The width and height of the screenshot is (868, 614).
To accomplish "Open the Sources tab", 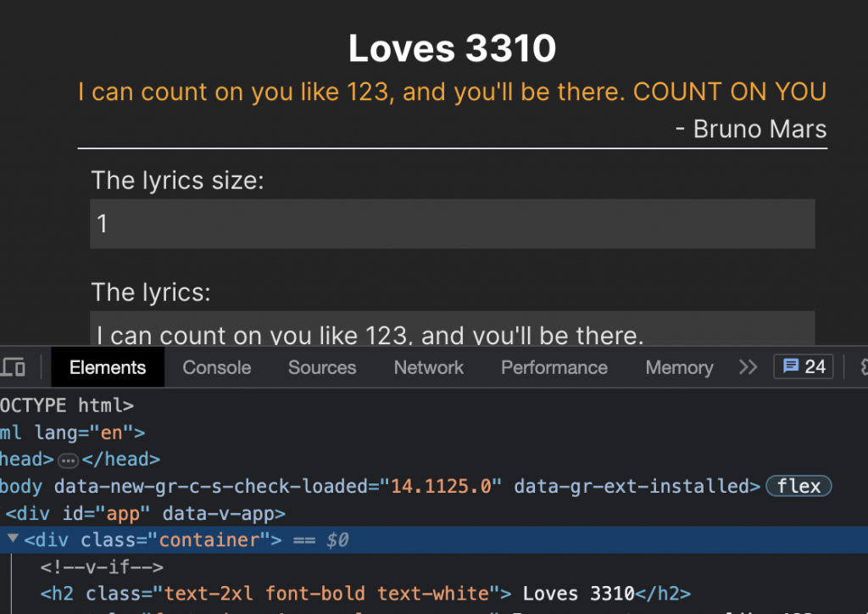I will point(322,367).
